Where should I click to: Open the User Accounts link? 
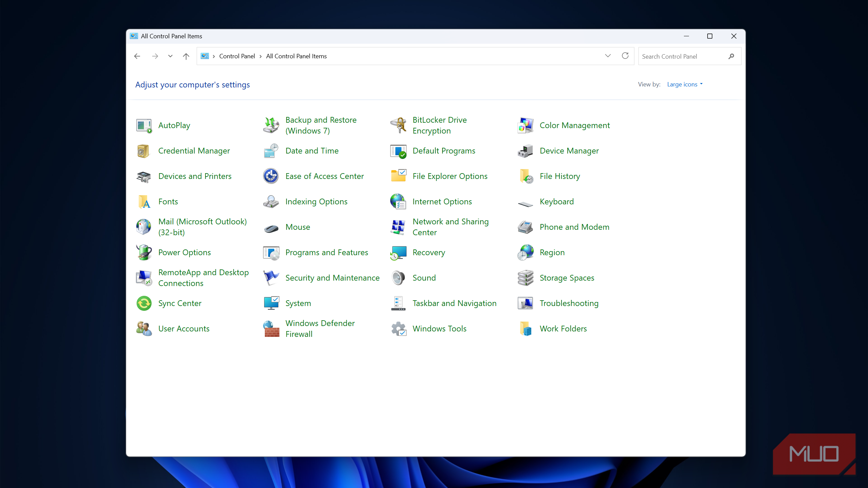[184, 329]
